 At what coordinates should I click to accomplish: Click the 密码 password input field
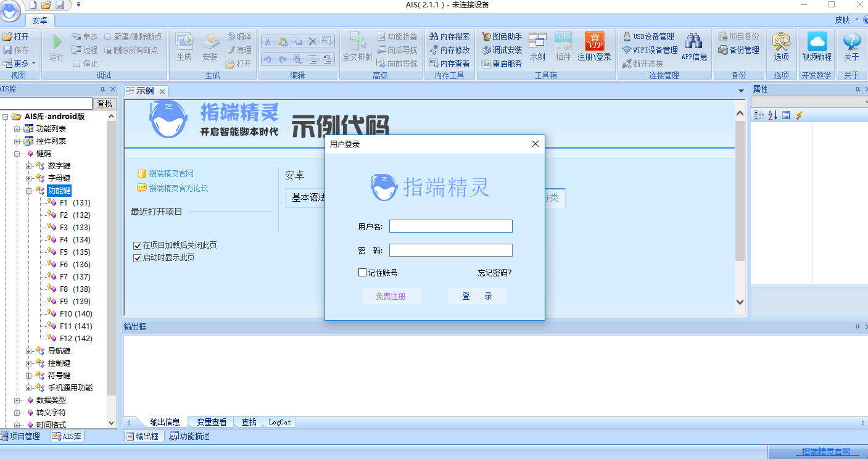pos(451,250)
